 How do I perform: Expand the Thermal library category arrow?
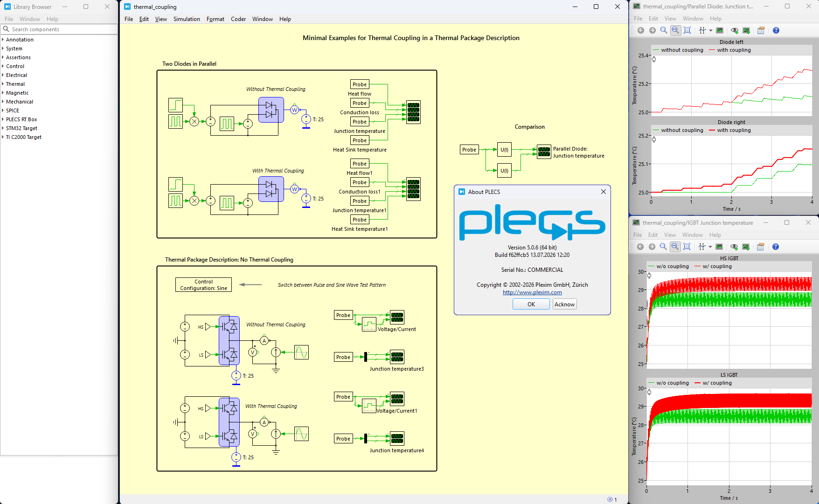click(3, 84)
